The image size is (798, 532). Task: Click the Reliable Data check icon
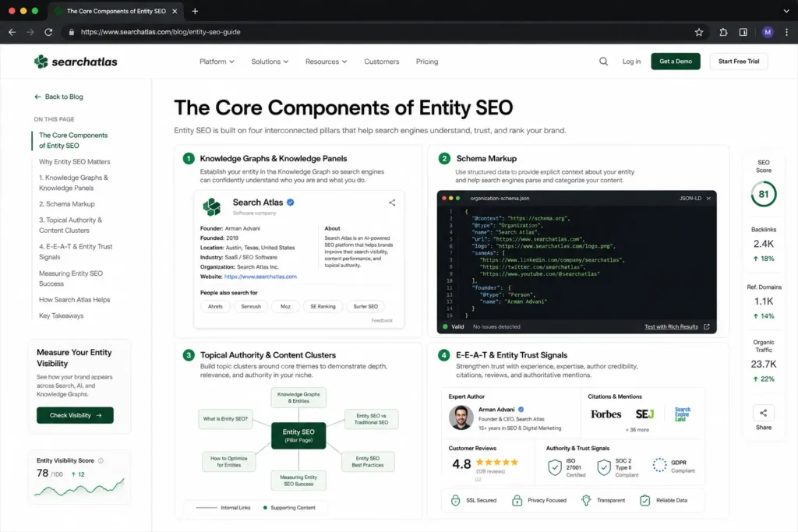644,500
